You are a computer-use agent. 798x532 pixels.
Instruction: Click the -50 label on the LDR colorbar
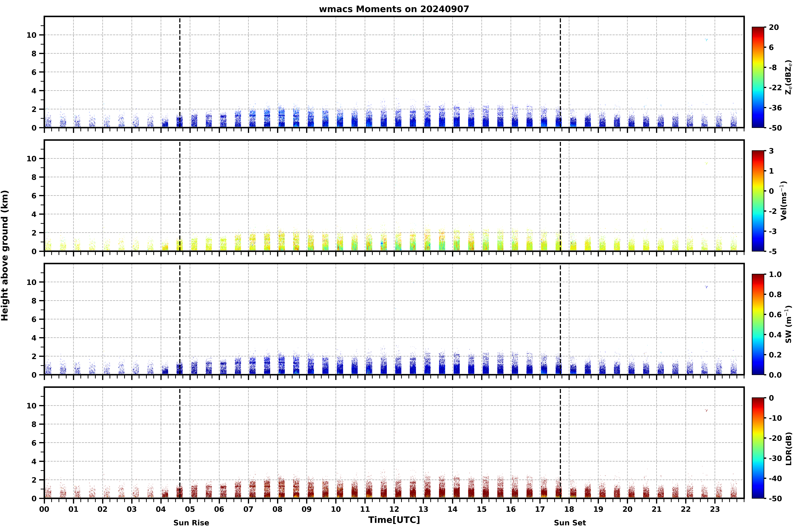[775, 498]
